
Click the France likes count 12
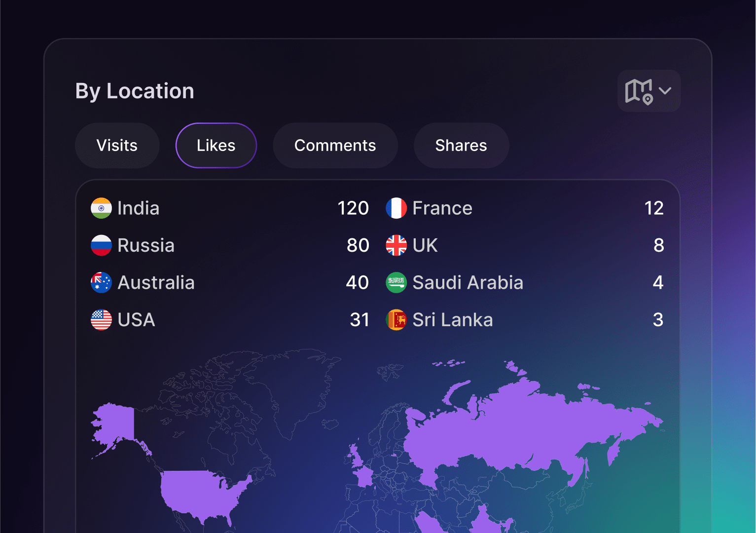click(653, 208)
